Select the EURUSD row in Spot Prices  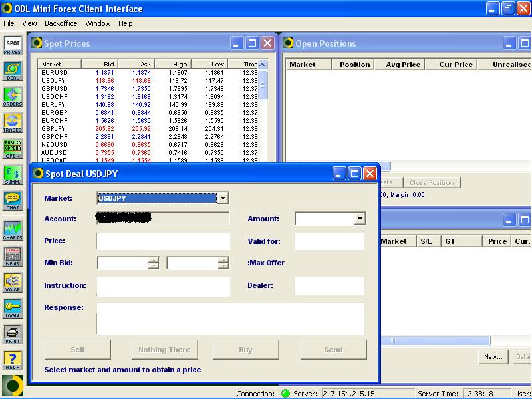point(55,72)
